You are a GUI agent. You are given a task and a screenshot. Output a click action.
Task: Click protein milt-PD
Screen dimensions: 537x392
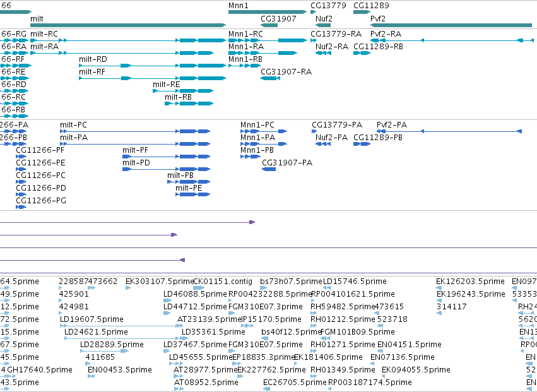point(136,163)
